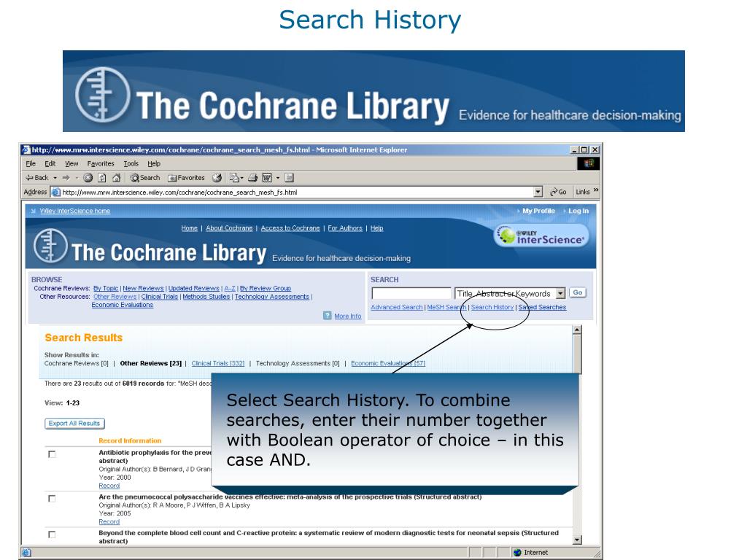Click the address bar URL field
747x560 pixels.
tap(297, 192)
